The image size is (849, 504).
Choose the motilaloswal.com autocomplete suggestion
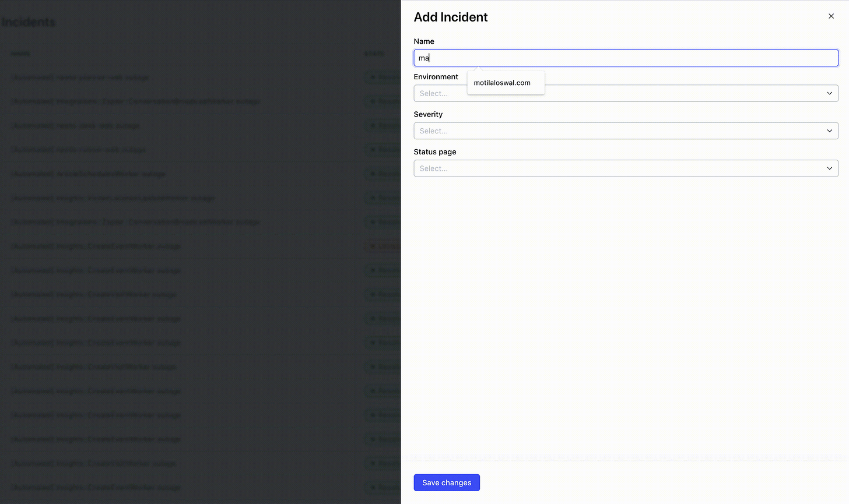pos(506,83)
